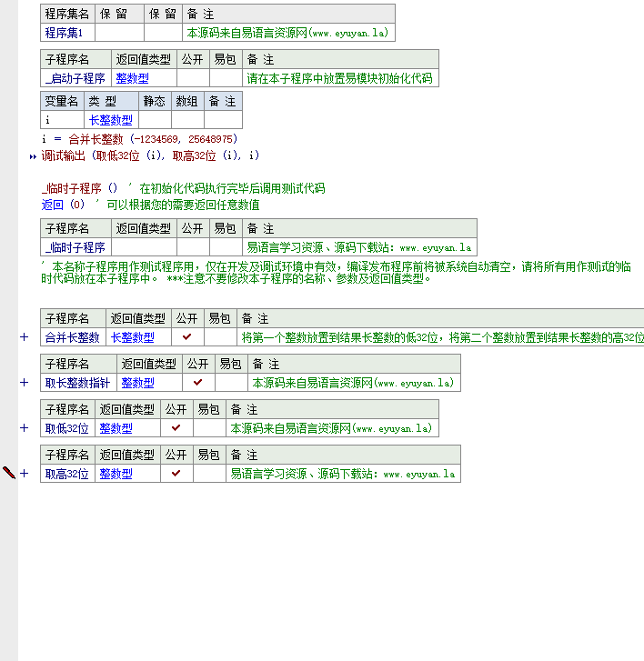
Task: Expand the 取低32位 subroutine
Action: coord(25,428)
